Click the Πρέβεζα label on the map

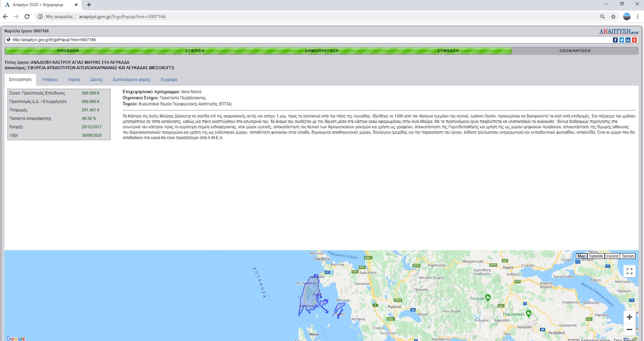pyautogui.click(x=322, y=259)
